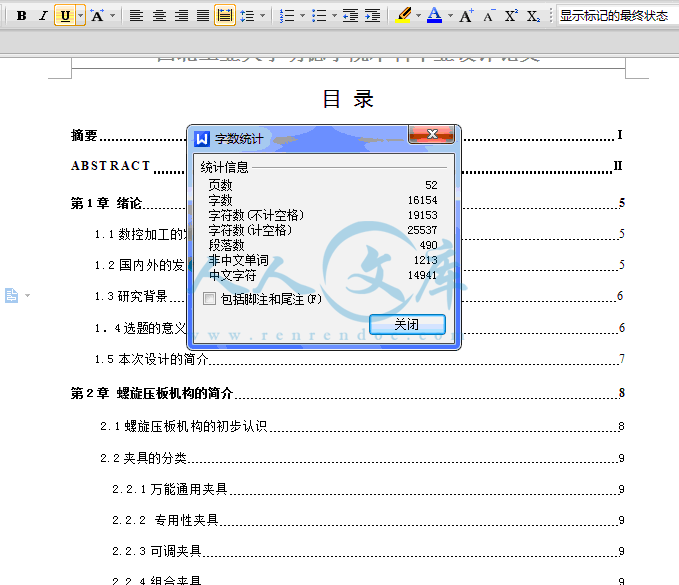Click the value 25537 in dialog
This screenshot has width=679, height=585.
pyautogui.click(x=422, y=230)
